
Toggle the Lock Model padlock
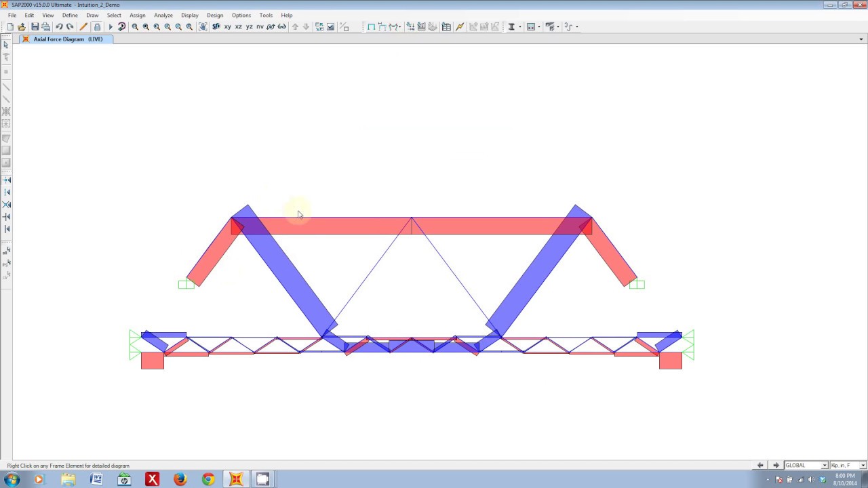(x=97, y=27)
